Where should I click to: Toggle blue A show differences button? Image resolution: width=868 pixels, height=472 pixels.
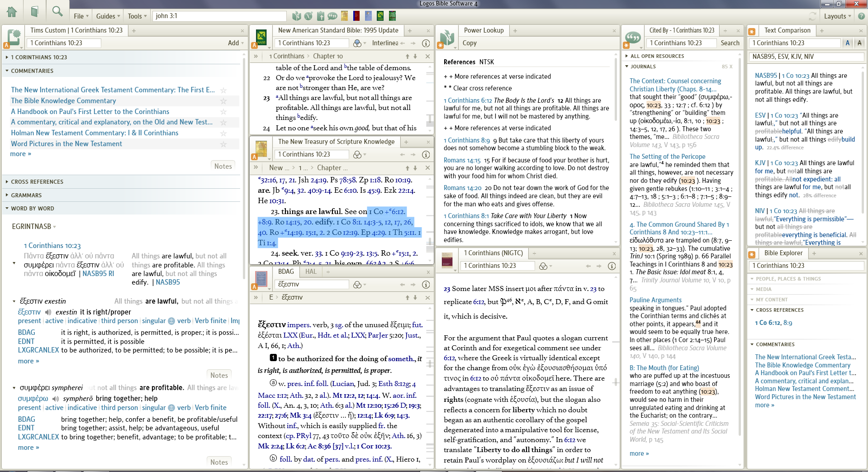[x=848, y=43]
